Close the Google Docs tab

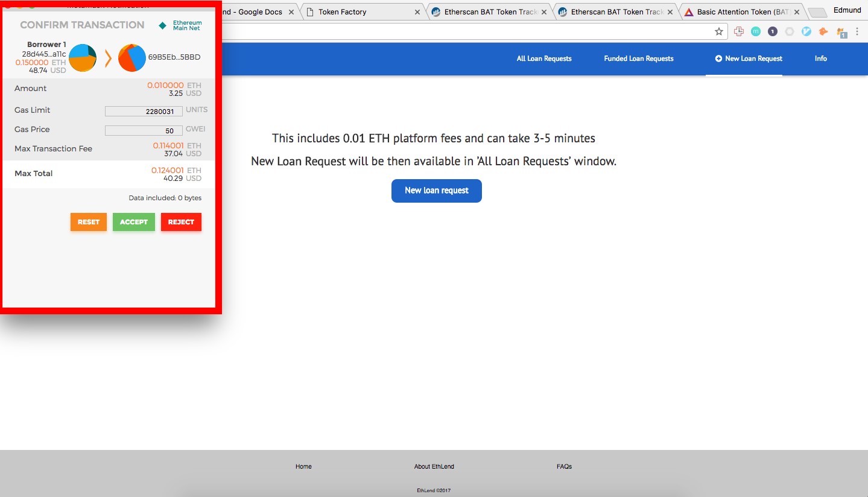291,12
